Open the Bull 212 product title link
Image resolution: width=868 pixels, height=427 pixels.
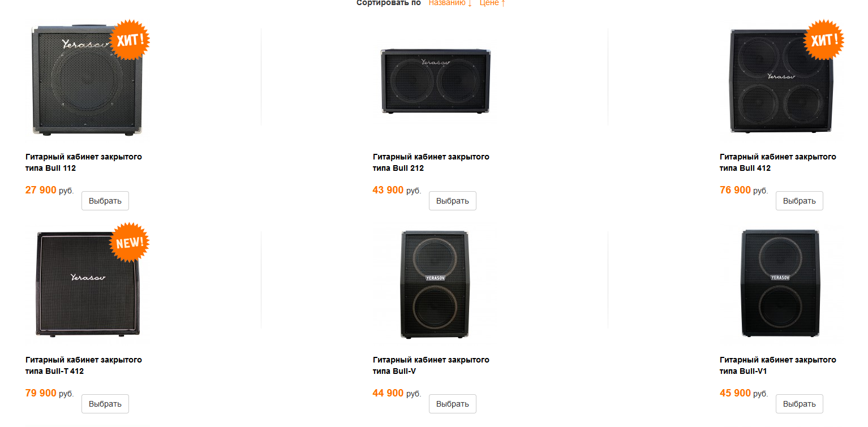431,162
